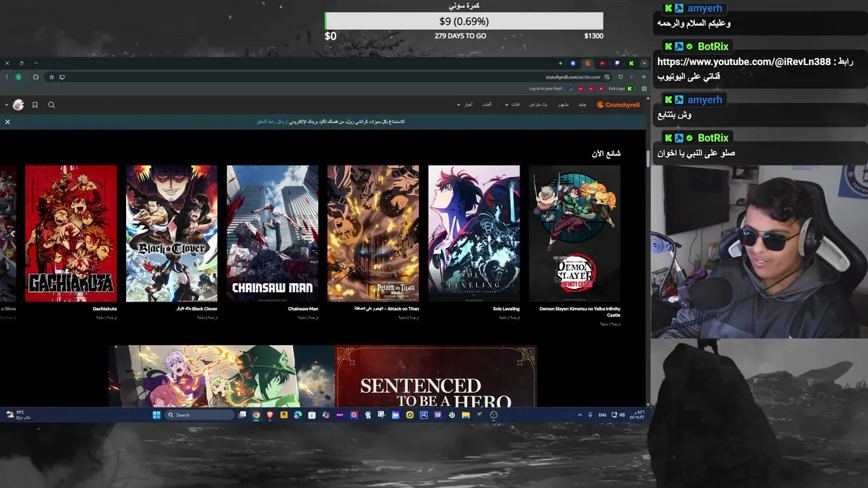Open a new browser tab with plus

pyautogui.click(x=560, y=63)
